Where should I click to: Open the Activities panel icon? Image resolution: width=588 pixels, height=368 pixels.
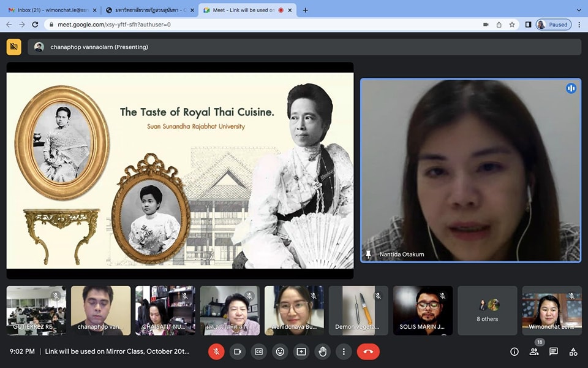click(x=573, y=351)
